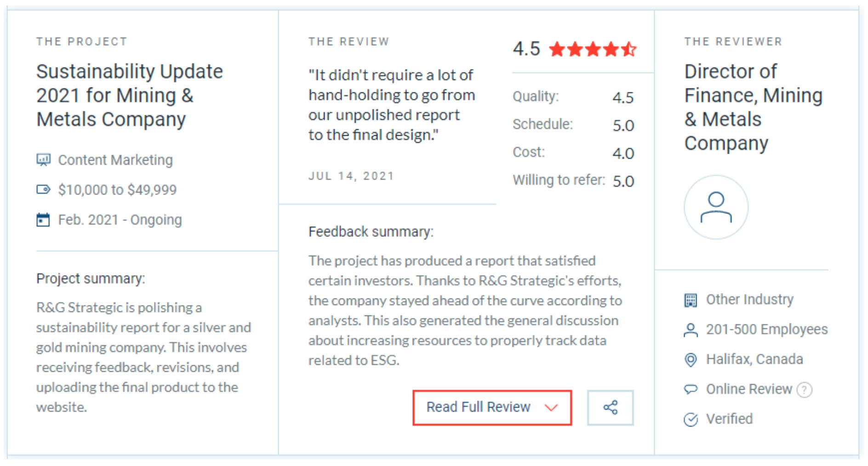Click the employees person icon

[691, 330]
